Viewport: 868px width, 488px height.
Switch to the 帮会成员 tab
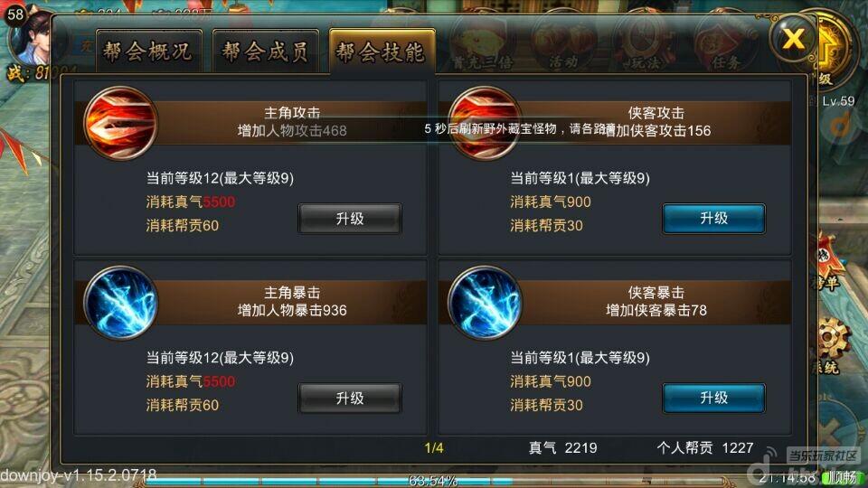(265, 52)
